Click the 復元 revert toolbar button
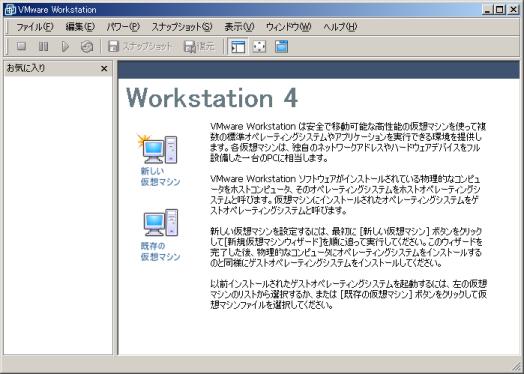524x374 pixels. click(199, 46)
